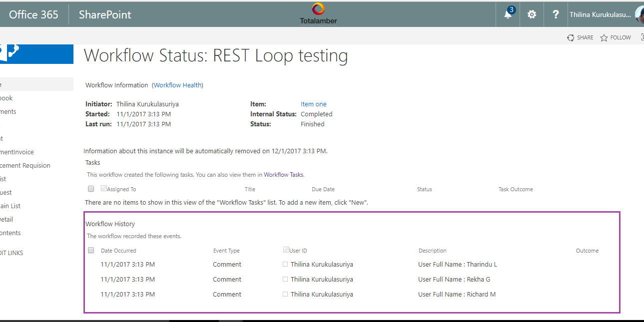Click the Share icon next to SHARE
Image resolution: width=644 pixels, height=322 pixels.
[x=570, y=37]
